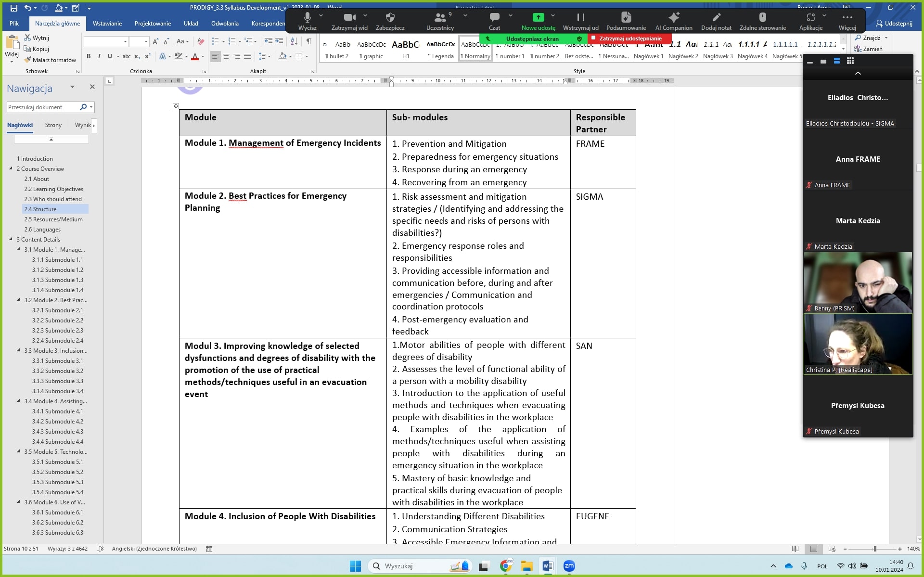Click the Format Painter (Malarz formatów) brush
The width and height of the screenshot is (924, 577).
28,60
